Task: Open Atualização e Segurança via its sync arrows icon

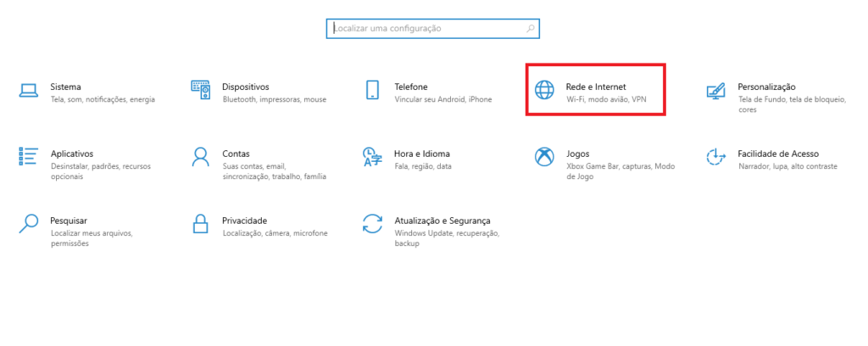Action: coord(372,223)
